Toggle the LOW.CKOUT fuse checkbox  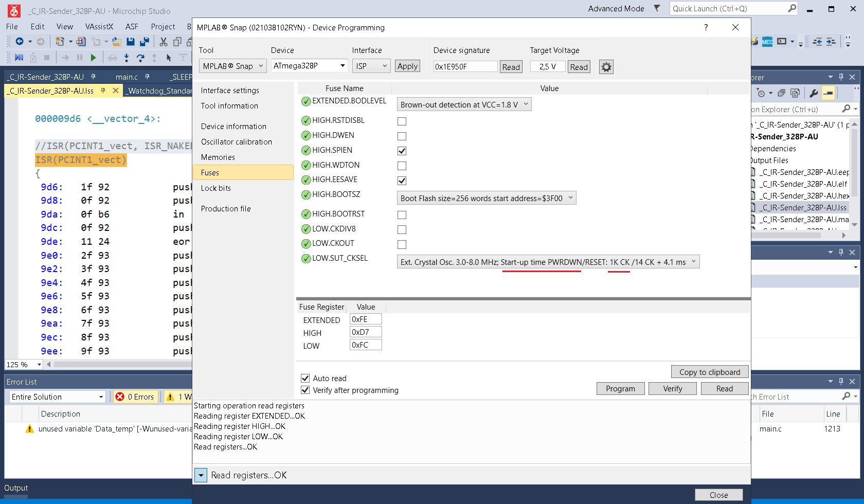pyautogui.click(x=402, y=244)
